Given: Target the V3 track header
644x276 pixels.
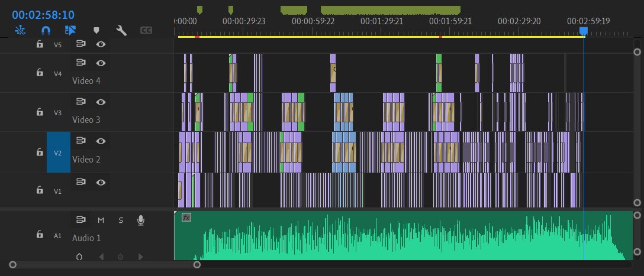Looking at the screenshot, I should click(58, 113).
